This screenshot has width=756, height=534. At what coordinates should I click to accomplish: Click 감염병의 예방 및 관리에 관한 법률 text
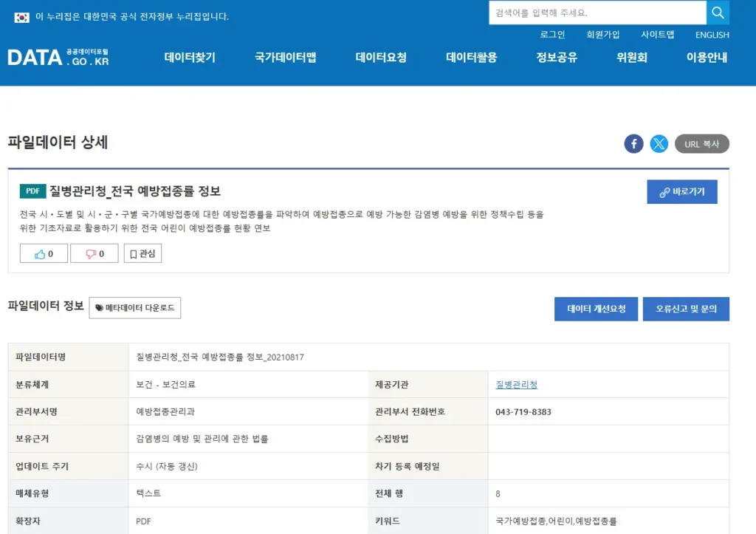click(x=202, y=439)
